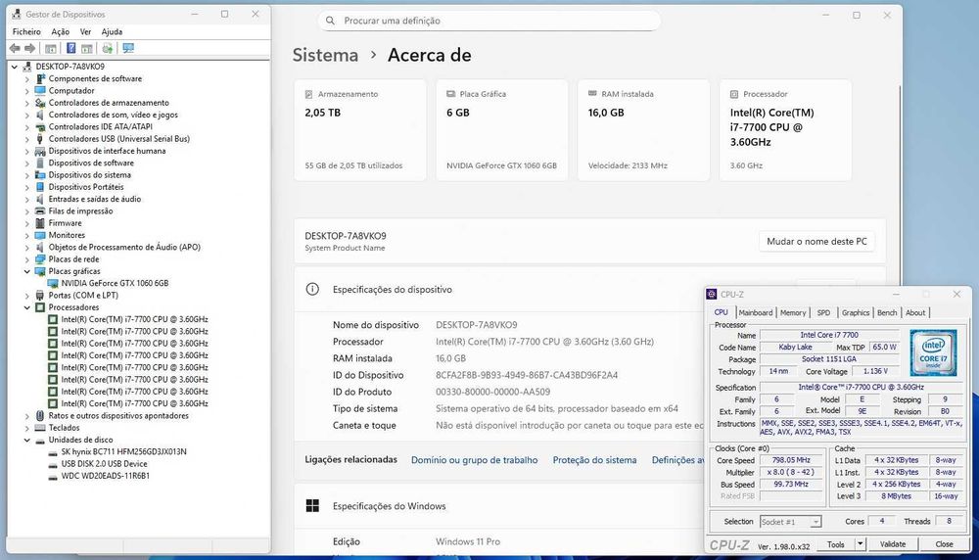Collapse the DESKTOP-7A8VKO9 root node
The image size is (979, 560).
[15, 67]
